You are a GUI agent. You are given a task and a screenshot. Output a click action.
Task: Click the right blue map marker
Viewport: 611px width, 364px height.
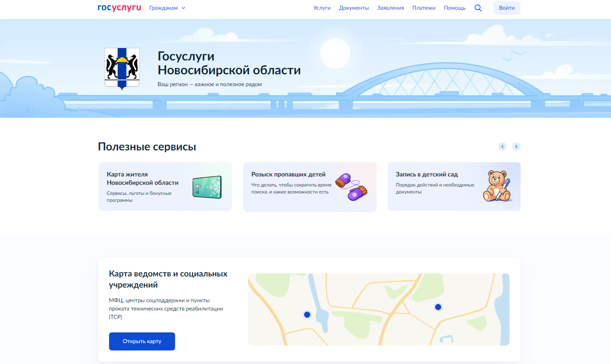coord(438,307)
